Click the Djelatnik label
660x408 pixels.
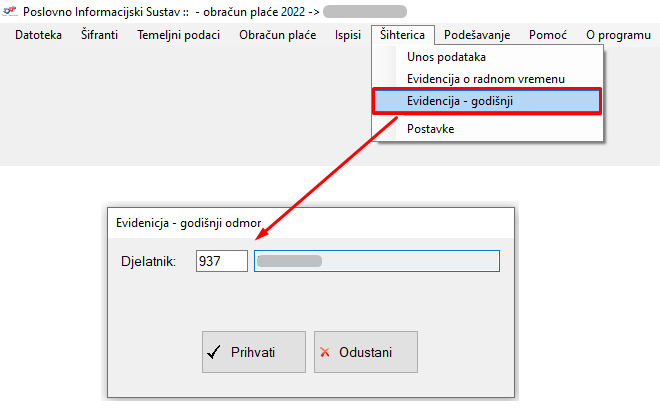coord(146,262)
